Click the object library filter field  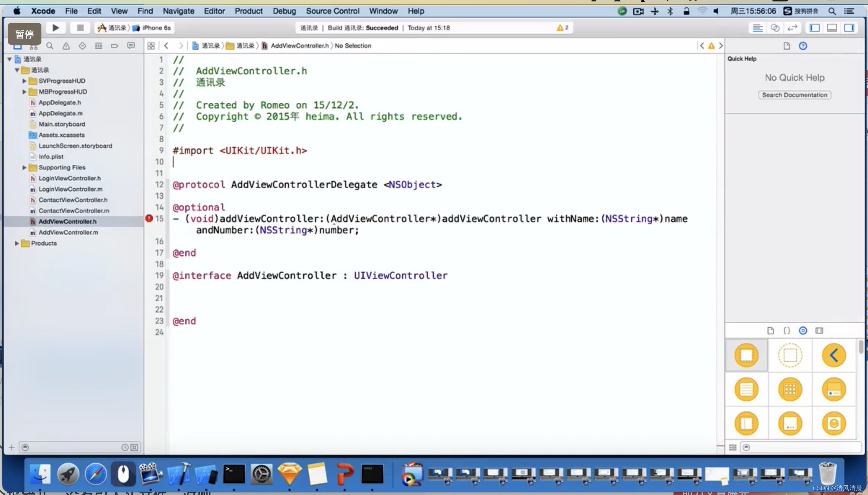coord(800,447)
